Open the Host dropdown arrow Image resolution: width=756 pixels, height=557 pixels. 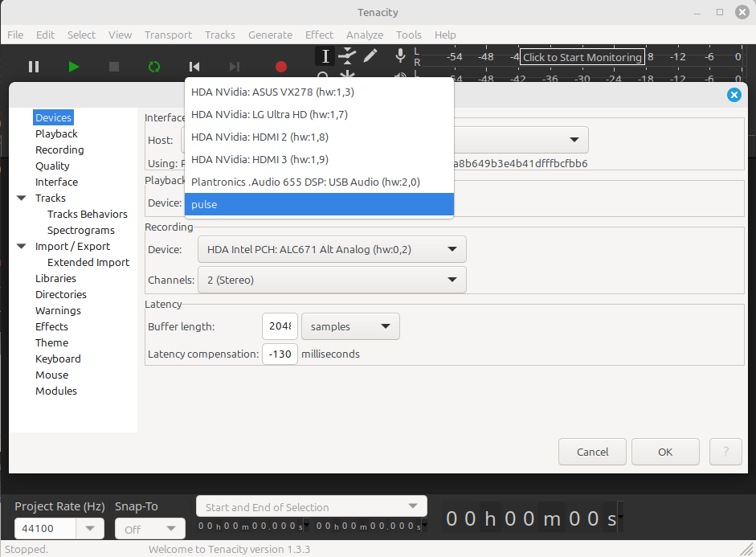click(574, 140)
